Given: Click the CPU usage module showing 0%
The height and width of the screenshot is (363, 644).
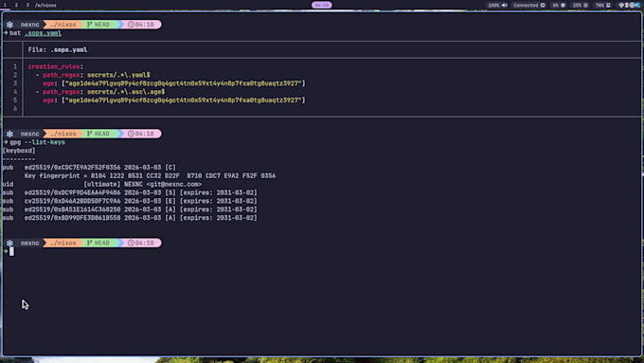Looking at the screenshot, I should tap(559, 6).
